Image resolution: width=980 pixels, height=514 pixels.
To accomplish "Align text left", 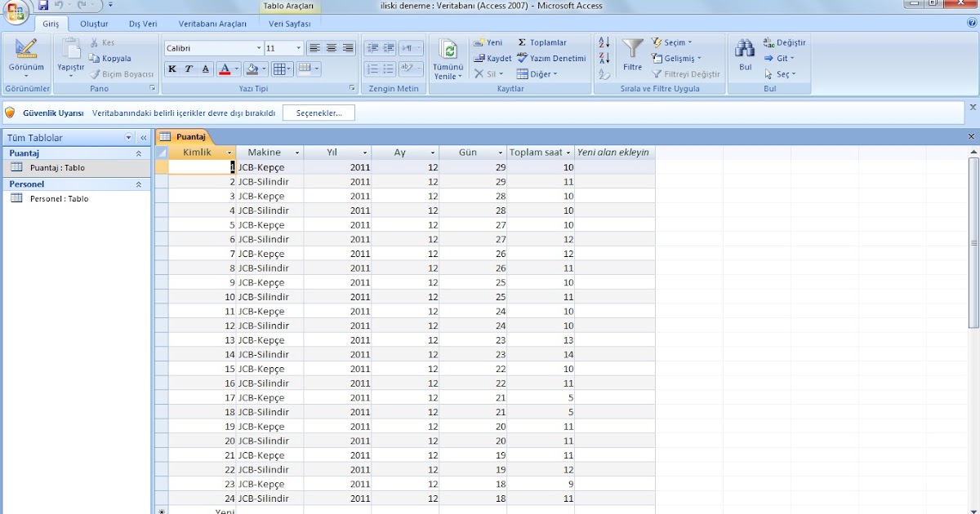I will (x=314, y=48).
